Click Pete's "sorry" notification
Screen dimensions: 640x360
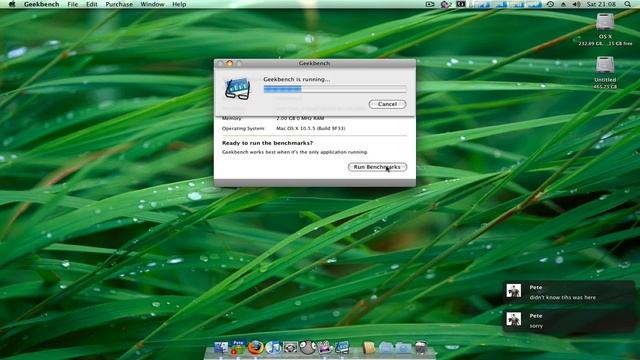569,321
